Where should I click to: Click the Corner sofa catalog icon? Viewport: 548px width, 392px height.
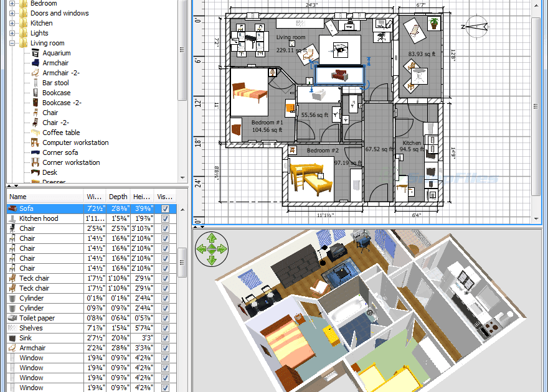point(35,152)
